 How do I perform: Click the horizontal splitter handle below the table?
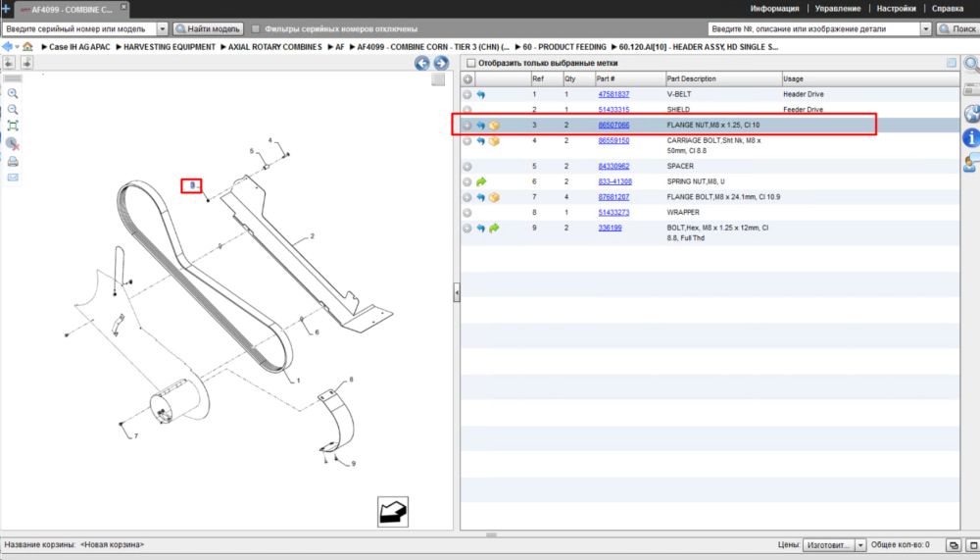pos(491,535)
